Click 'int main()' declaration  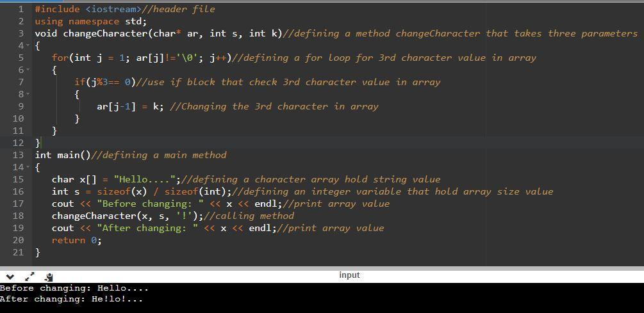pos(63,155)
